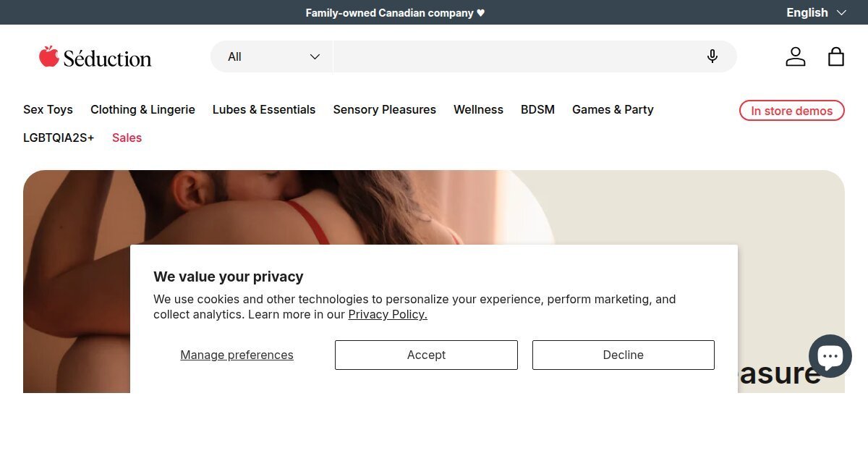Start voice search with microphone icon
The height and width of the screenshot is (456, 868).
pyautogui.click(x=712, y=56)
